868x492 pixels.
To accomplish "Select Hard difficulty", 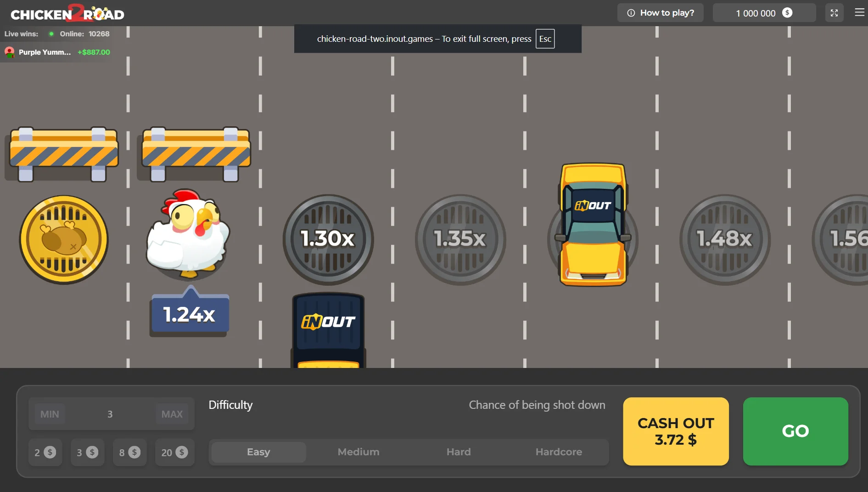I will [x=459, y=452].
